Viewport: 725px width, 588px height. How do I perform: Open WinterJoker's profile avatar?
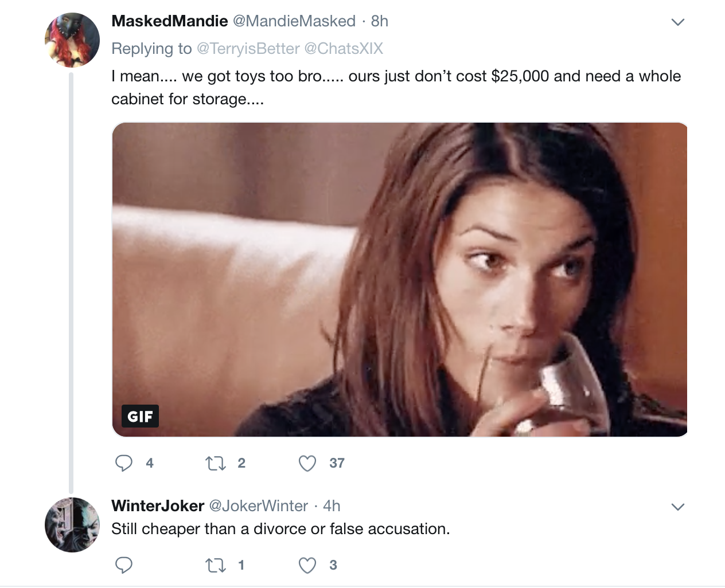[x=72, y=525]
